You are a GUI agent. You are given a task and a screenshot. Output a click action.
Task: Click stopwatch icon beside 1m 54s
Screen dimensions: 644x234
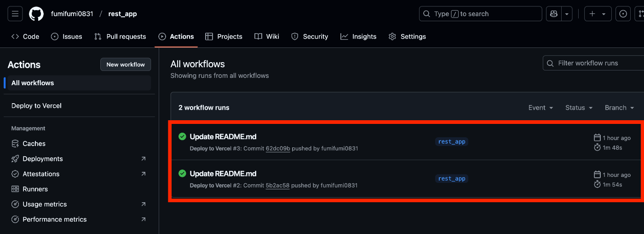598,184
